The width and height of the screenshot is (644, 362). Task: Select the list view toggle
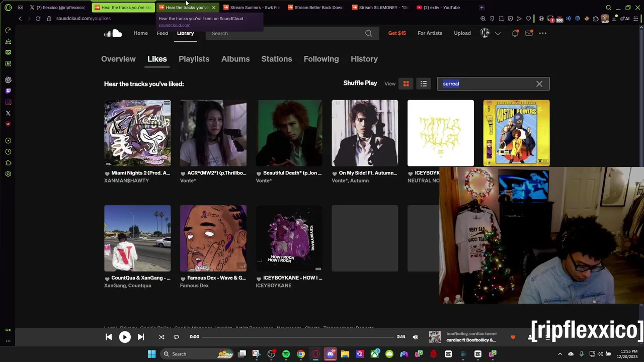click(x=424, y=84)
